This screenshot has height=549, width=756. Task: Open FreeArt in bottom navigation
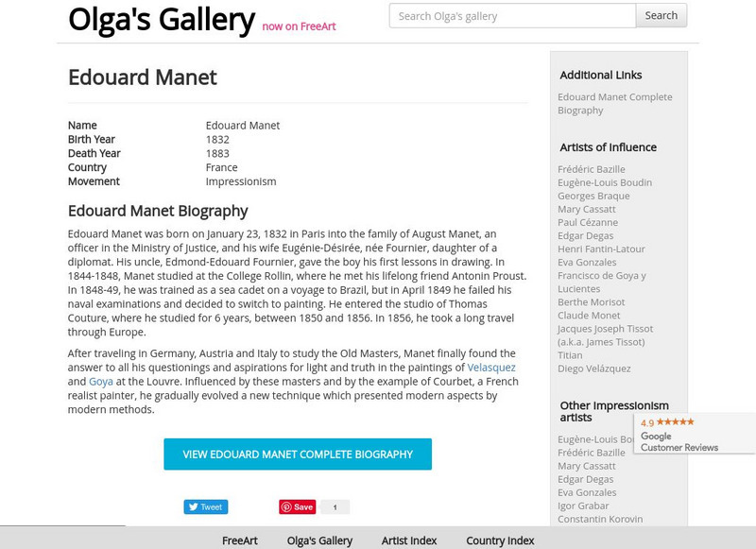click(x=240, y=540)
